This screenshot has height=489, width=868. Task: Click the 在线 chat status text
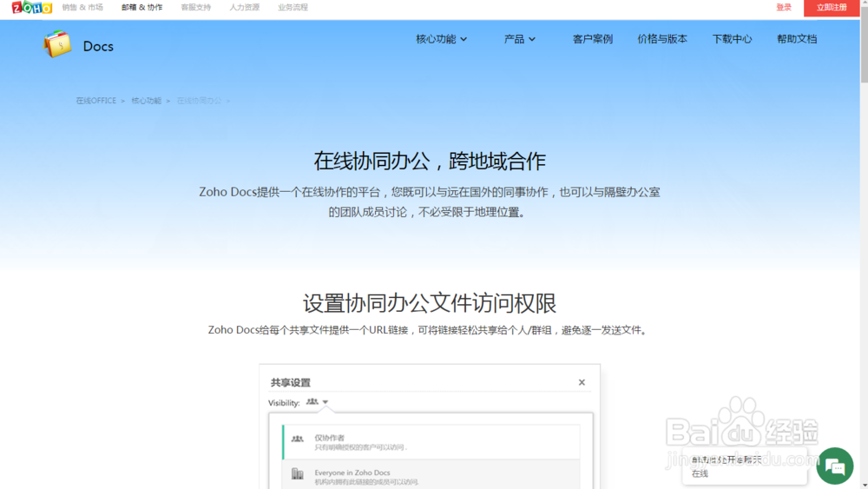(x=700, y=473)
